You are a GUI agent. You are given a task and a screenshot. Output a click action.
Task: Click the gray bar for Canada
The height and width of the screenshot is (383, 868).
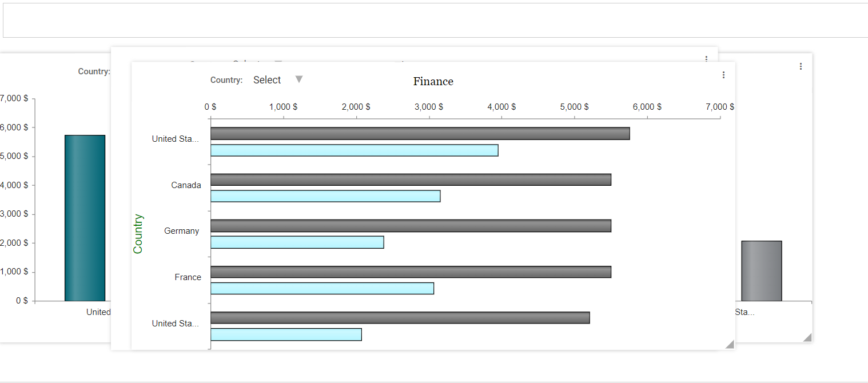click(411, 179)
